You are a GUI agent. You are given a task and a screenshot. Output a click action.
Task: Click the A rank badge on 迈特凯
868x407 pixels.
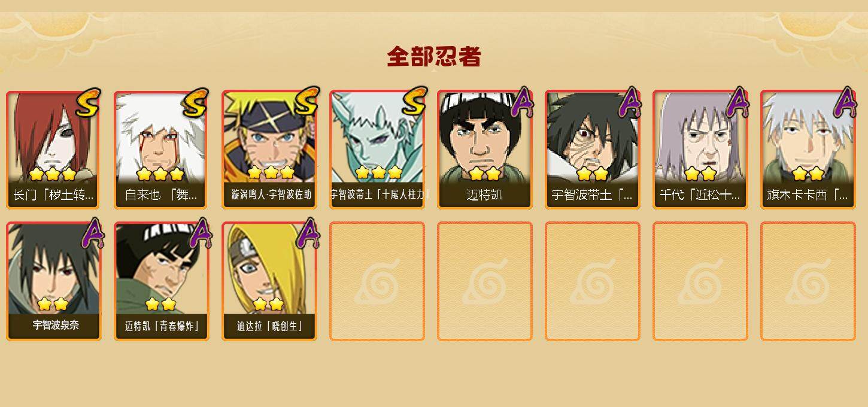click(522, 103)
